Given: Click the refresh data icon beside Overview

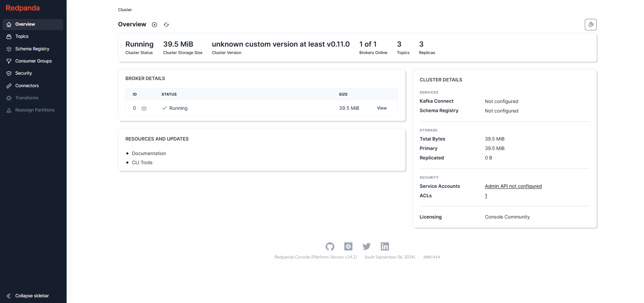Looking at the screenshot, I should [x=166, y=25].
